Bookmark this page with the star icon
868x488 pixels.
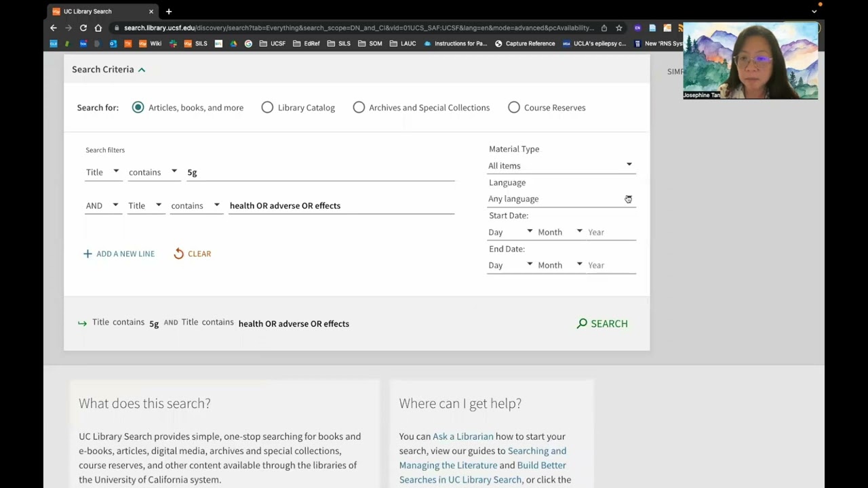click(619, 28)
